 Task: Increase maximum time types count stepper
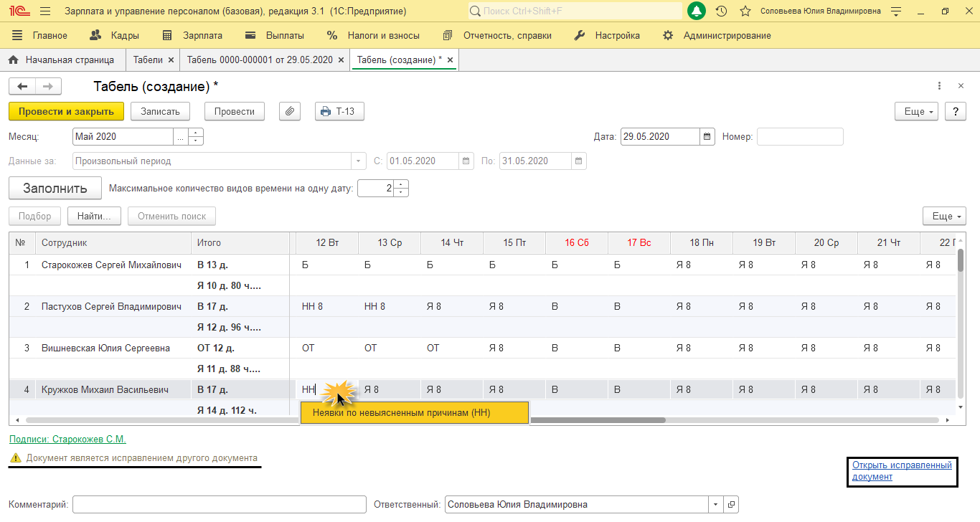point(401,184)
